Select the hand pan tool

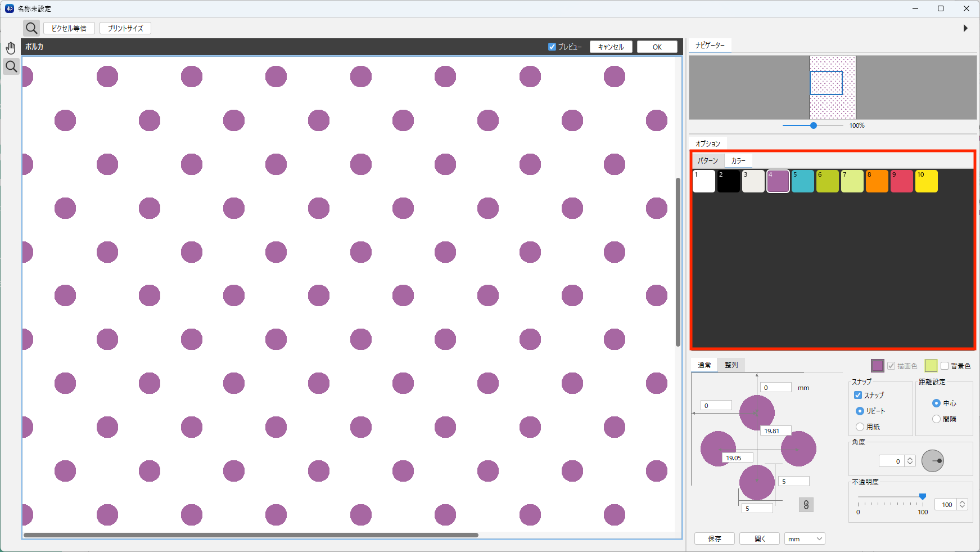[x=11, y=48]
